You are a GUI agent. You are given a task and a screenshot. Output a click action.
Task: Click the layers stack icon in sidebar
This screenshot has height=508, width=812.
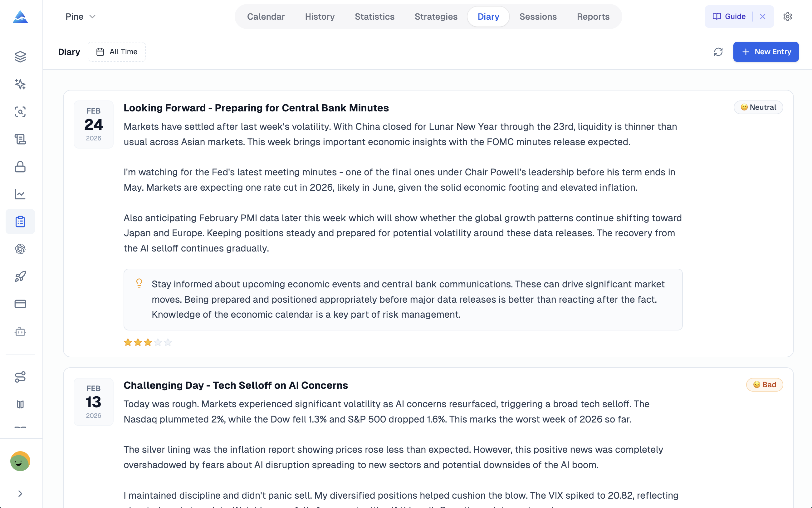20,57
